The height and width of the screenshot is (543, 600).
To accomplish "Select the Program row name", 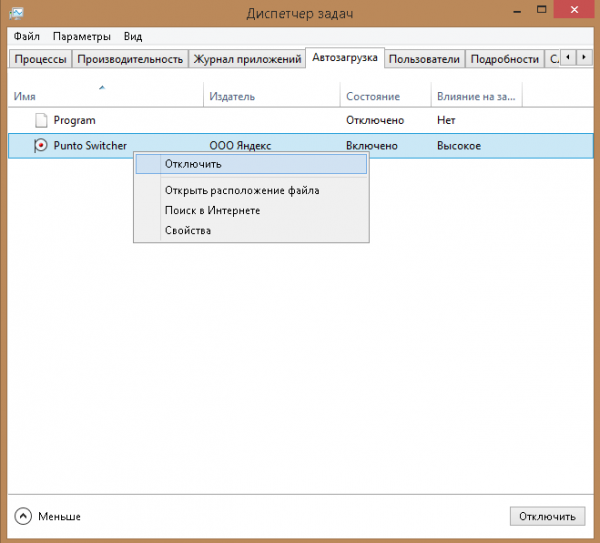I will tap(74, 120).
